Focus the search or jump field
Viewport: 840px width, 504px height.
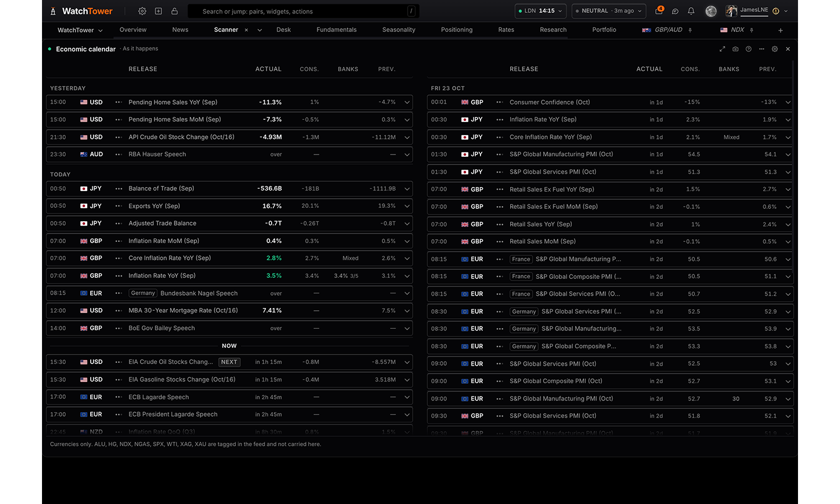tap(304, 11)
